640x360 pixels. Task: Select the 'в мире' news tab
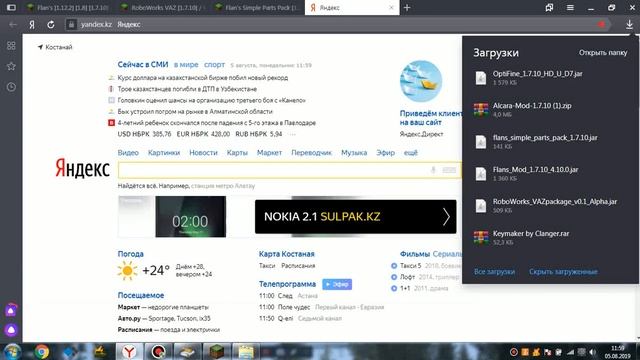(186, 64)
